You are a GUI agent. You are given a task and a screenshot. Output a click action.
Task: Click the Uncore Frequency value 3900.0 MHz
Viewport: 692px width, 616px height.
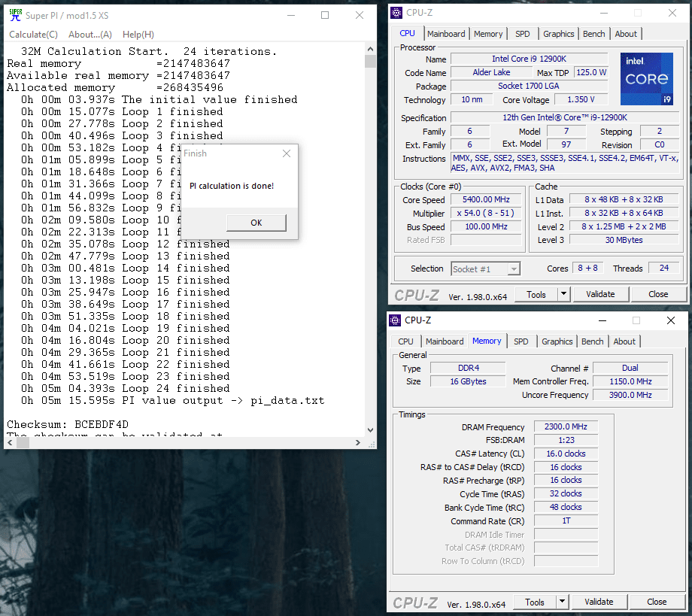(630, 395)
